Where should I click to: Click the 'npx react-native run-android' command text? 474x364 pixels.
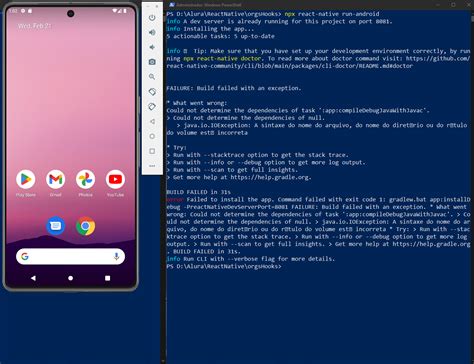pos(332,14)
